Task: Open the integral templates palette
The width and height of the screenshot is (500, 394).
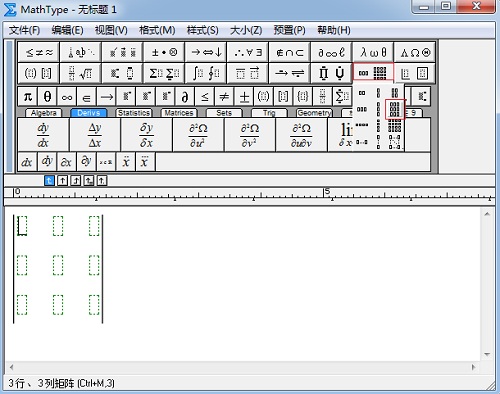Action: [206, 73]
